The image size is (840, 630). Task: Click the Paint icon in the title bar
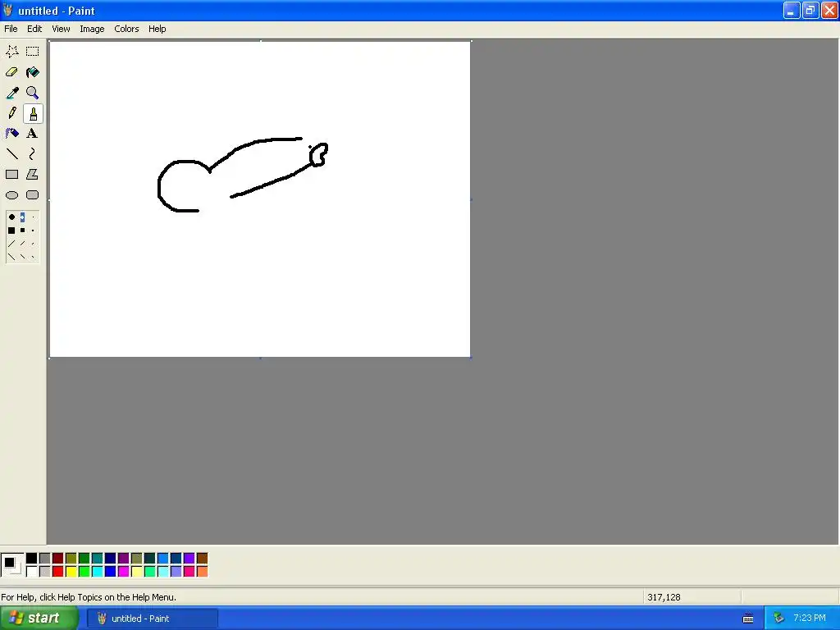coord(8,10)
